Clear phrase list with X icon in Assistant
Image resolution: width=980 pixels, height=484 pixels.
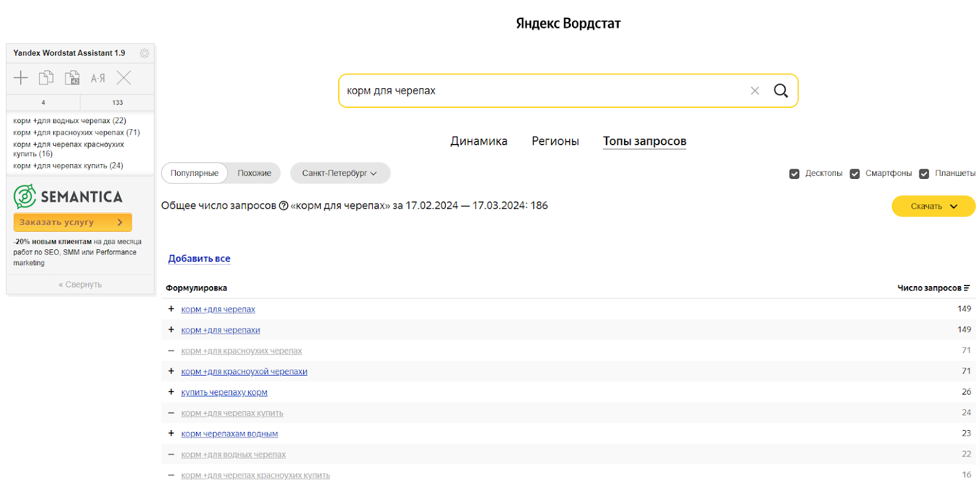[124, 78]
